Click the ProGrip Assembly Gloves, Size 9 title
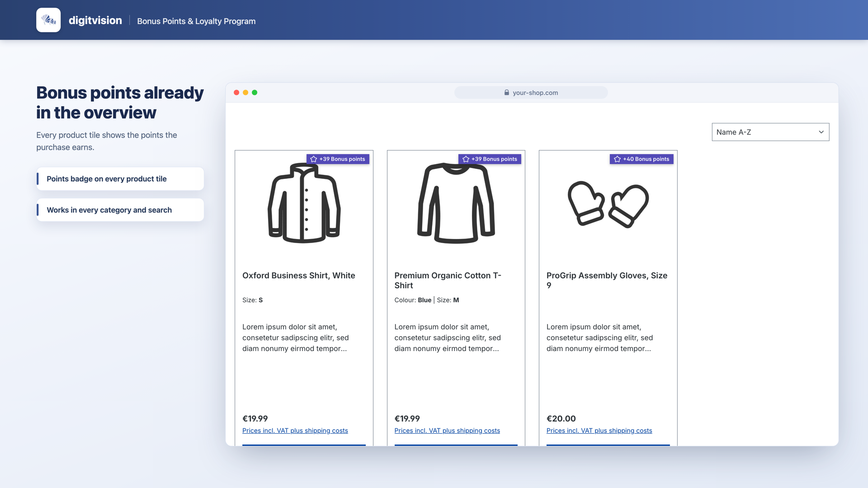Screen dimensions: 868x488 pyautogui.click(x=607, y=281)
